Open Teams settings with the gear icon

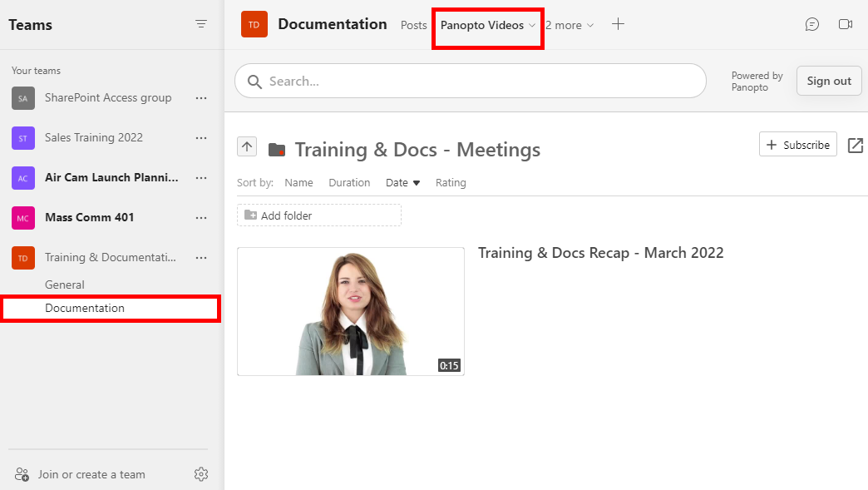tap(200, 473)
